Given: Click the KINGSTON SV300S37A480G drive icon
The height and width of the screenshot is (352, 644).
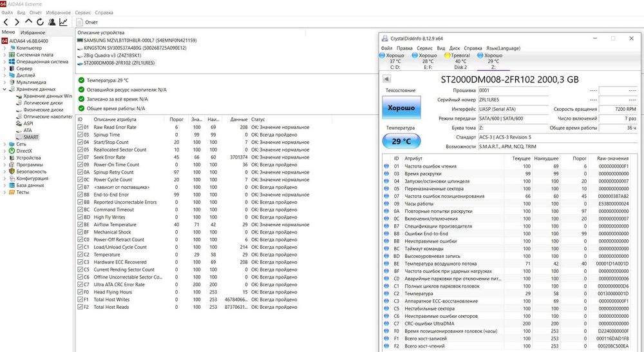Looking at the screenshot, I should [80, 48].
